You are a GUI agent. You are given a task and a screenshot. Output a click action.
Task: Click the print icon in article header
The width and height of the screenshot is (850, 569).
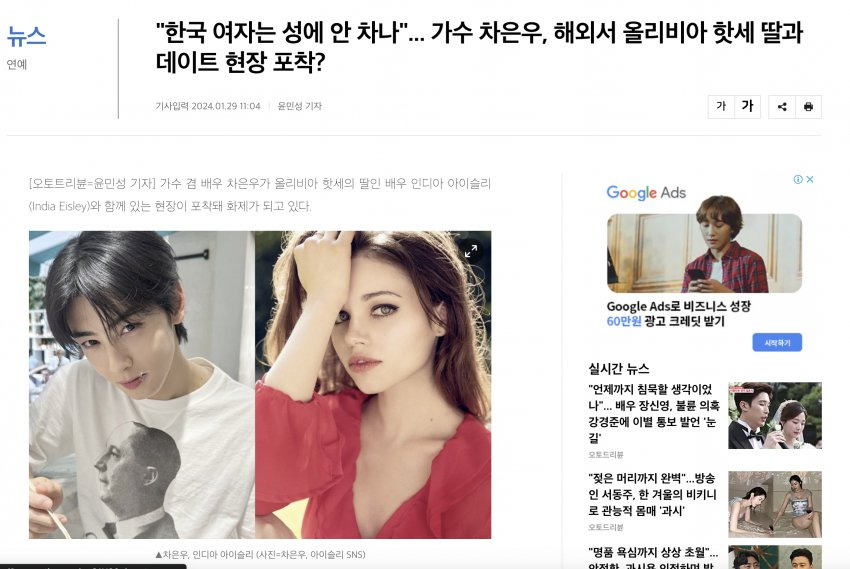point(808,107)
